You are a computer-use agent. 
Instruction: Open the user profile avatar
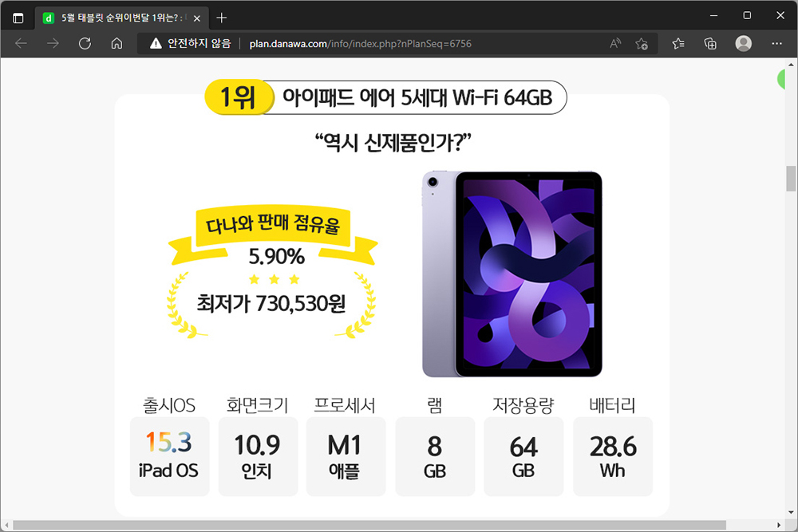point(744,44)
